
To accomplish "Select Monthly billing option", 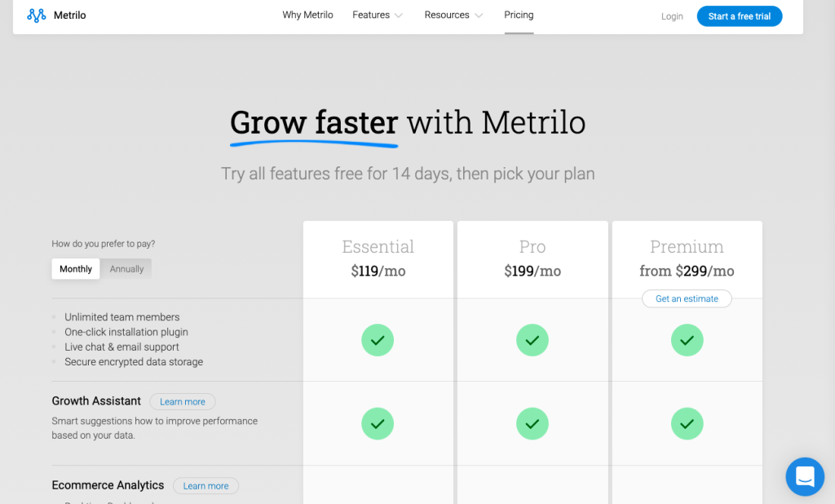I will click(x=76, y=269).
